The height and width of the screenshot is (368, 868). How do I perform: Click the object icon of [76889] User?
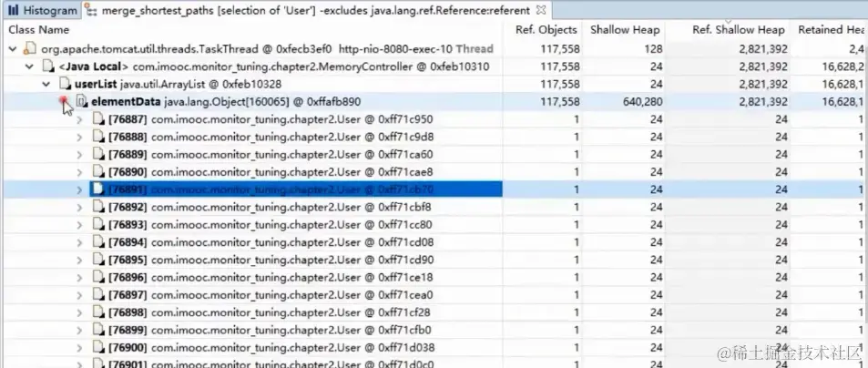point(98,154)
